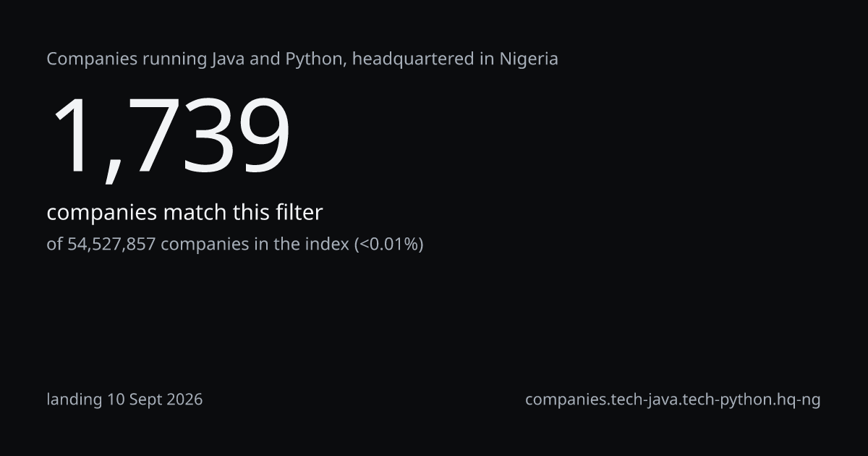This screenshot has width=868, height=456.
Task: Click the (<0.01%) percentage text
Action: tap(388, 244)
